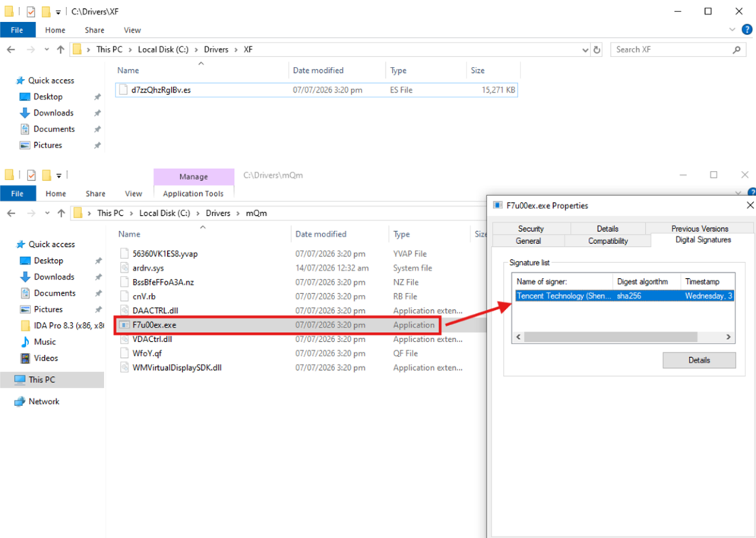This screenshot has width=756, height=538.
Task: Click the Up arrow in mQm window
Action: coord(62,213)
